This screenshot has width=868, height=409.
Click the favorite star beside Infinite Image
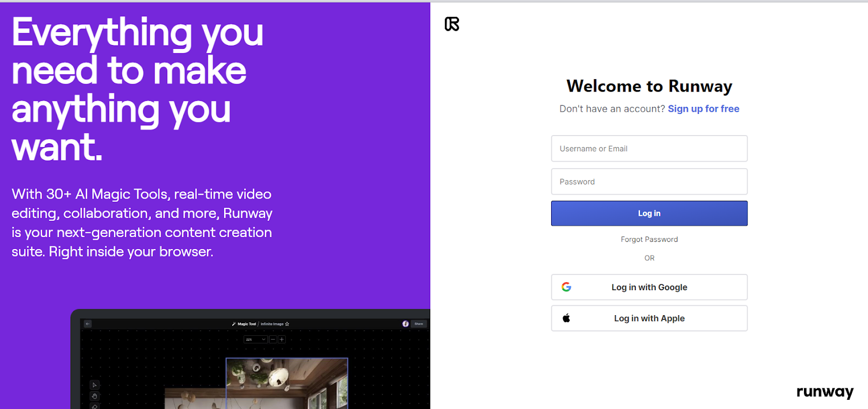click(x=287, y=324)
